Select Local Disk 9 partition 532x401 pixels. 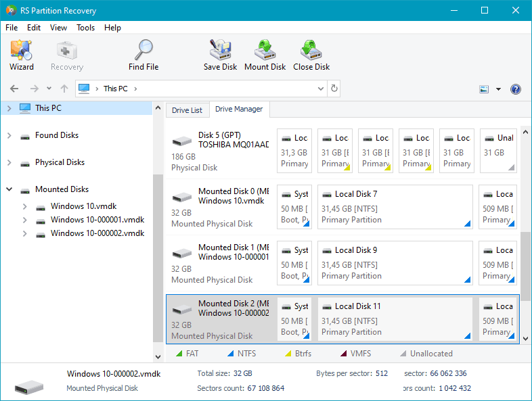tap(395, 263)
